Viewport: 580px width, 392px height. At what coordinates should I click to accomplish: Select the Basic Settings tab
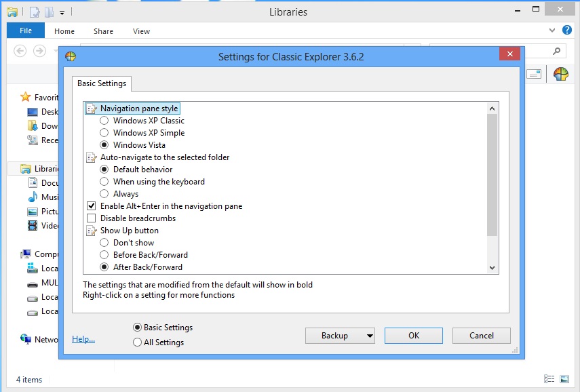[x=102, y=83]
